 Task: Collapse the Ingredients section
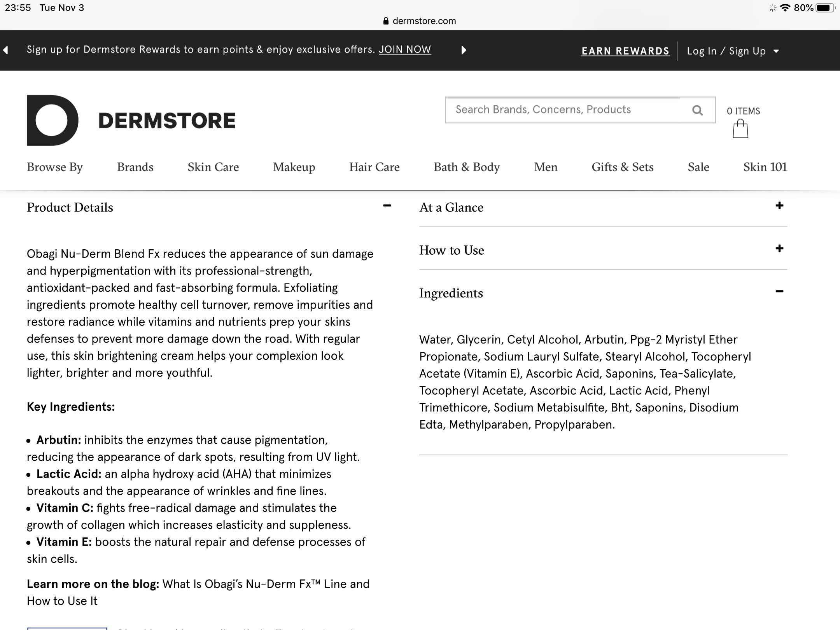tap(779, 291)
